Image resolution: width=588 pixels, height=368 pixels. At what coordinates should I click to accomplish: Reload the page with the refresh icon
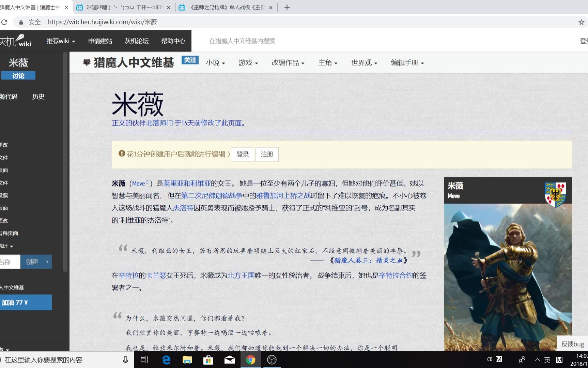click(x=4, y=22)
